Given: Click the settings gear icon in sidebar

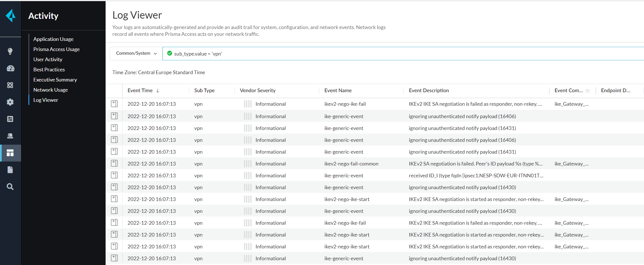Looking at the screenshot, I should tap(10, 102).
